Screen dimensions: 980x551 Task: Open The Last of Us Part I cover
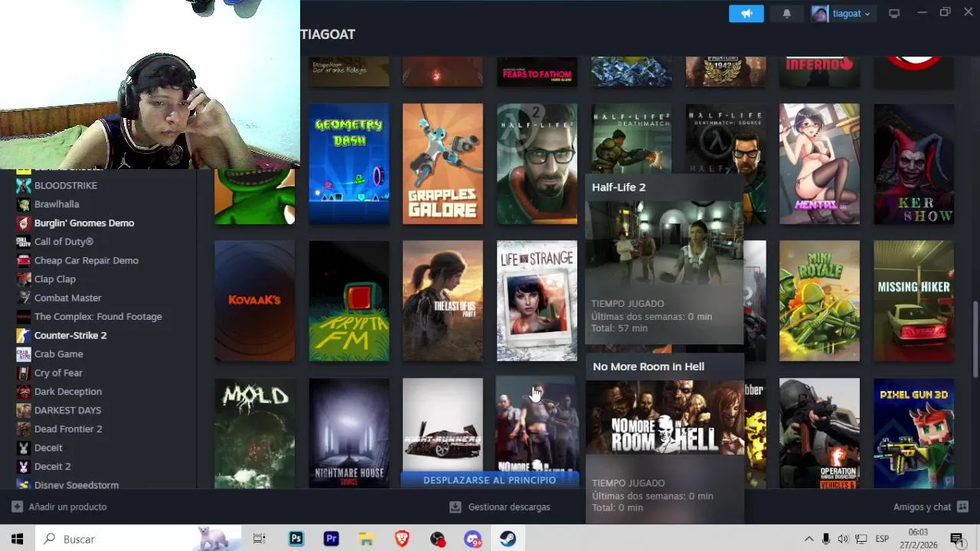443,301
